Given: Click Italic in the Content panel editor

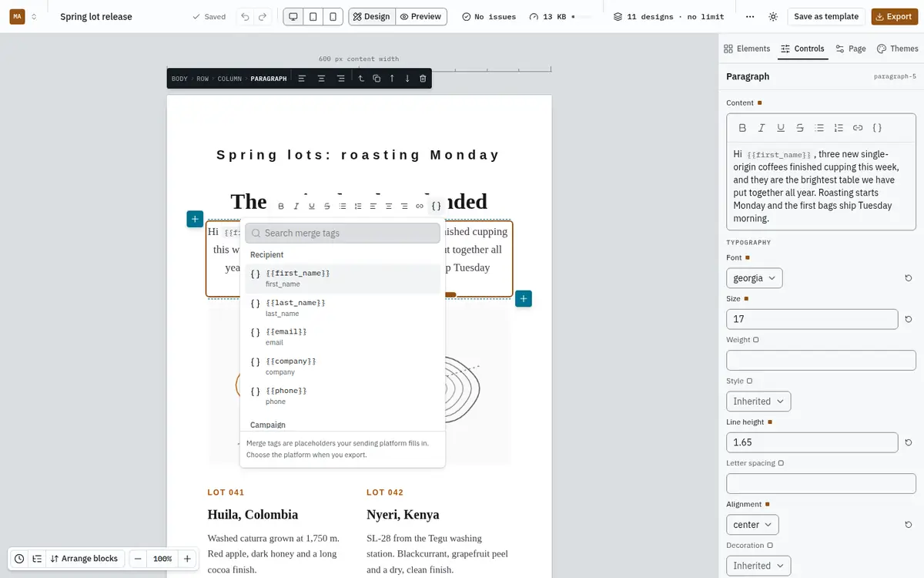Looking at the screenshot, I should 762,128.
